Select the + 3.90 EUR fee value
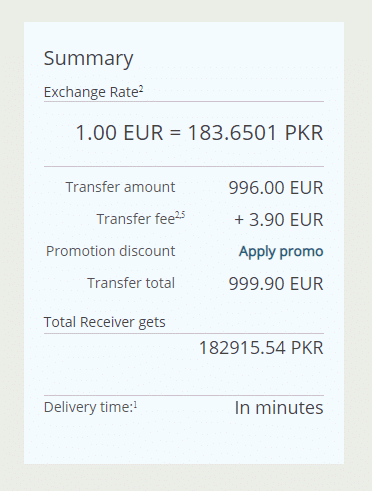The image size is (372, 491). click(279, 220)
